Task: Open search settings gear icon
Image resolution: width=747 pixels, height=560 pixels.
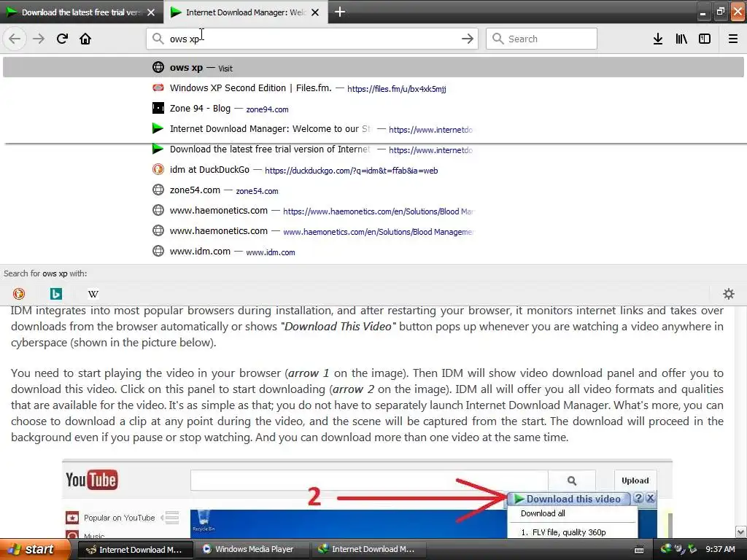Action: (x=729, y=294)
